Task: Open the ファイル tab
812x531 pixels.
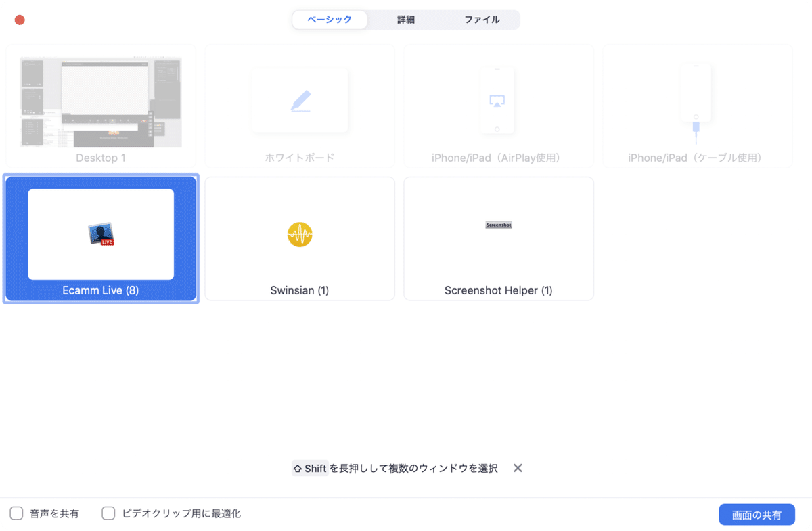Action: [482, 20]
